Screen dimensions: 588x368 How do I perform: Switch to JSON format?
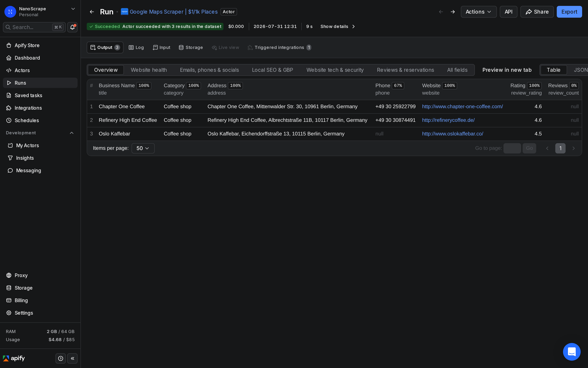click(580, 70)
